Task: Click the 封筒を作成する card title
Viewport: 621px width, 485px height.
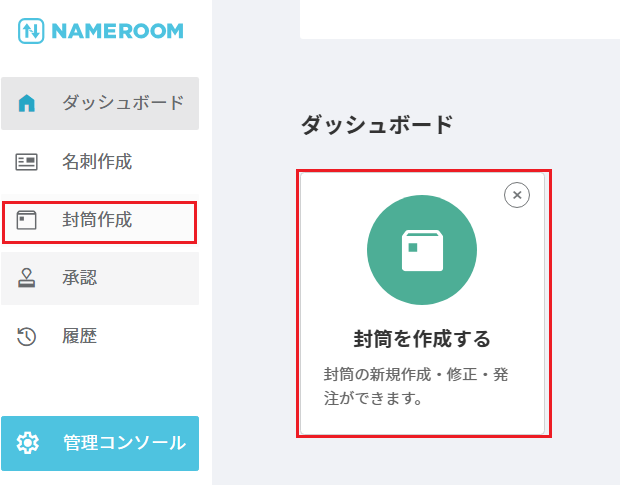Action: tap(422, 339)
